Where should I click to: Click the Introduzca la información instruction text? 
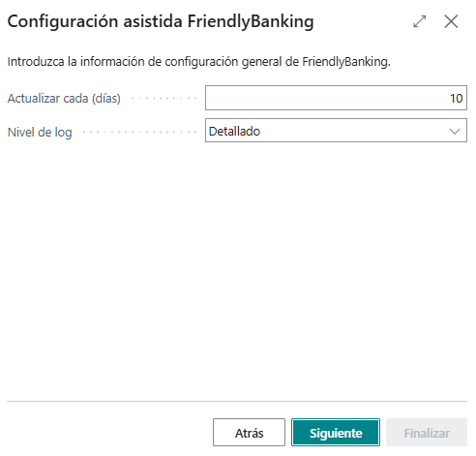198,62
